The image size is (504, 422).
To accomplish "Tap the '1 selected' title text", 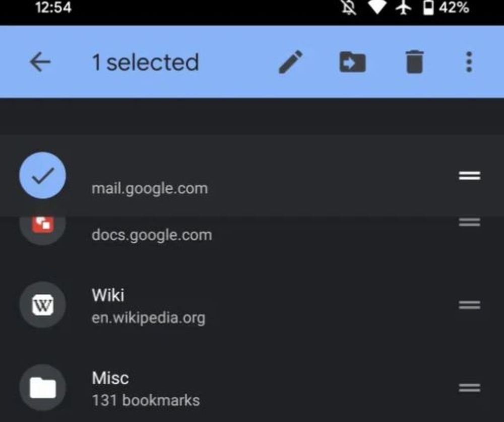I will tap(145, 62).
